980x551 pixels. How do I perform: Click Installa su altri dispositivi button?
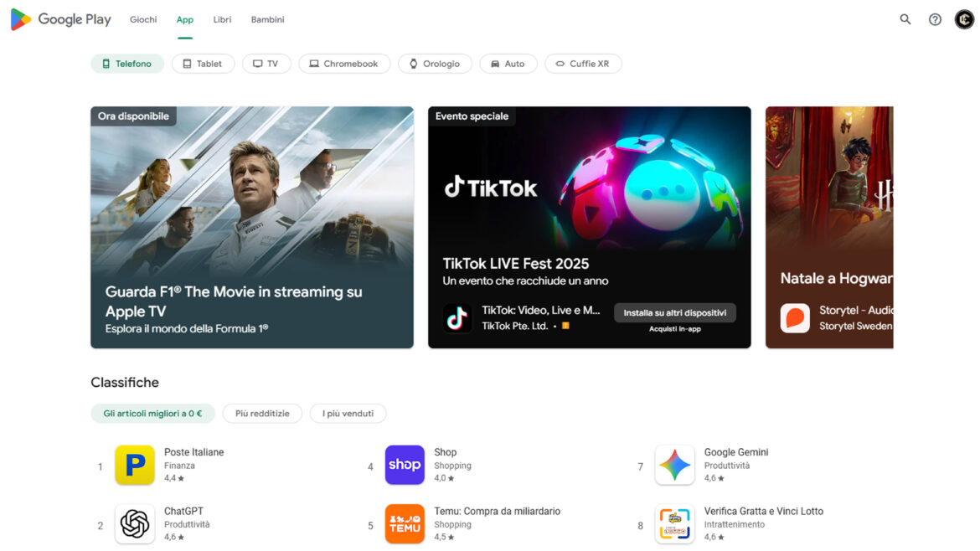tap(675, 313)
